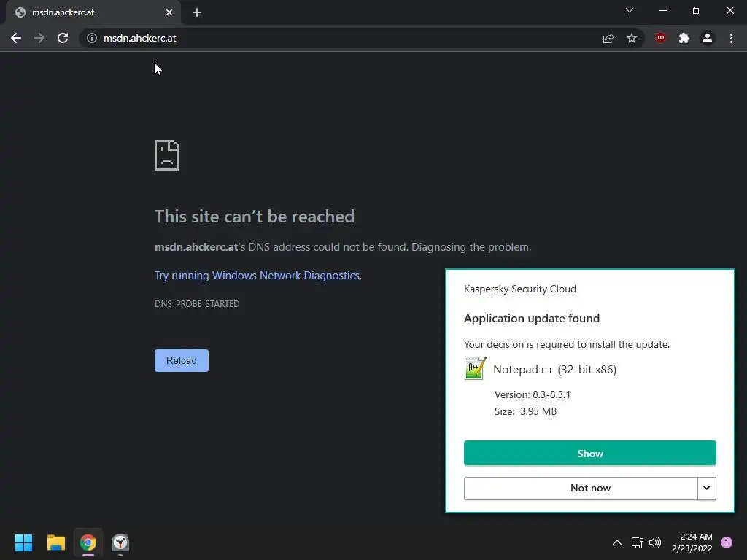
Task: Open the Chrome profile avatar icon
Action: tap(708, 38)
